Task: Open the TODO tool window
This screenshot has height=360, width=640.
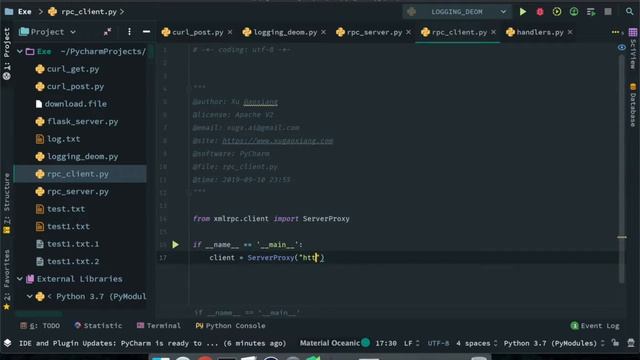Action: click(x=40, y=326)
